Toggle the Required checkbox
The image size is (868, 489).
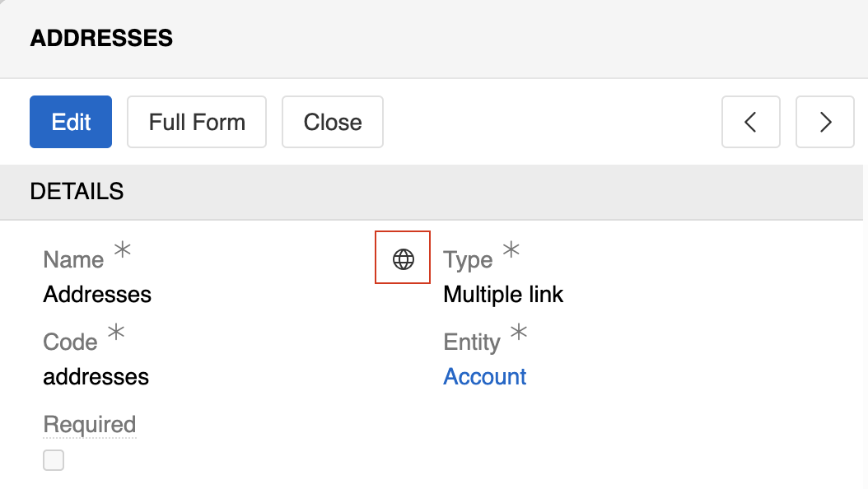(54, 460)
